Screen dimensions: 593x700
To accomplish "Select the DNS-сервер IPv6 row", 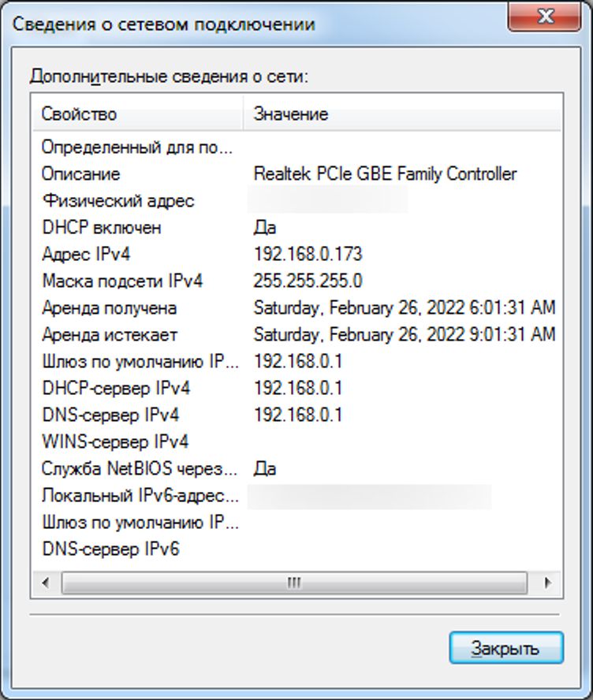I will [x=110, y=549].
